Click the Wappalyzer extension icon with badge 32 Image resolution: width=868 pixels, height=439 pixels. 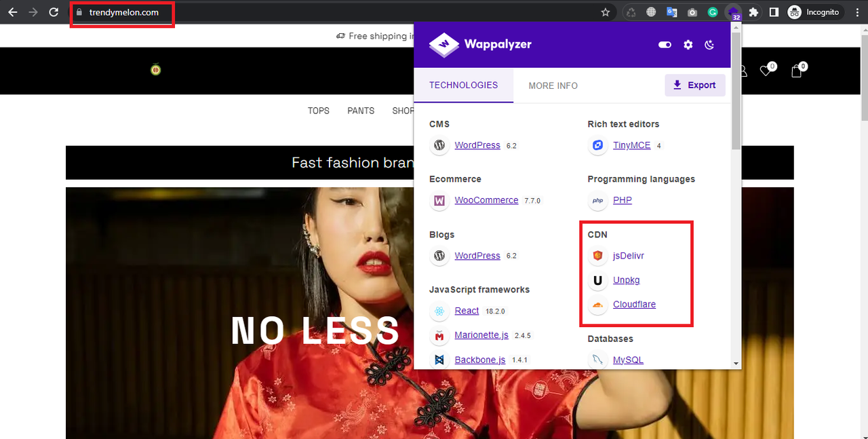(x=733, y=12)
